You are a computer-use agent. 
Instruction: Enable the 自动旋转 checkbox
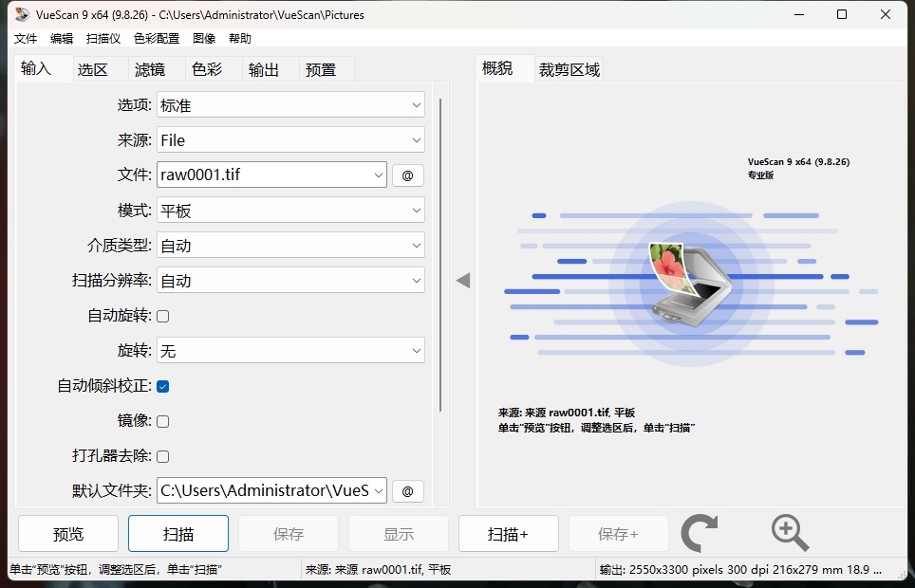163,316
